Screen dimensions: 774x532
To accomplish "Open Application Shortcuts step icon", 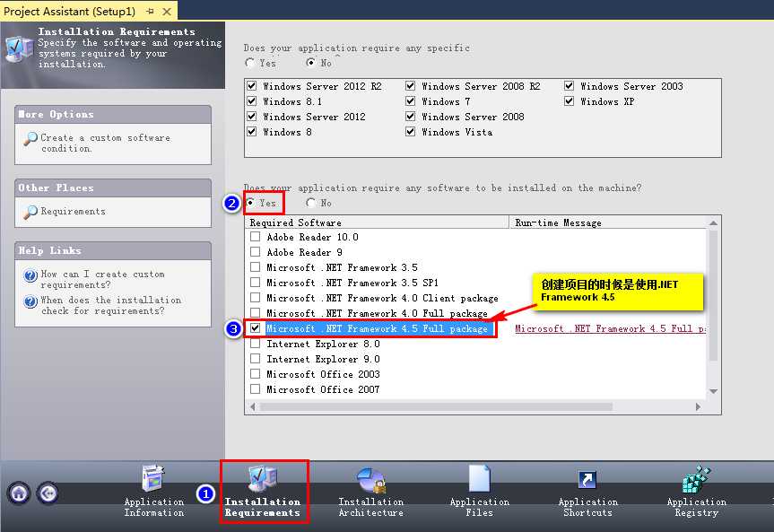I will (x=587, y=480).
